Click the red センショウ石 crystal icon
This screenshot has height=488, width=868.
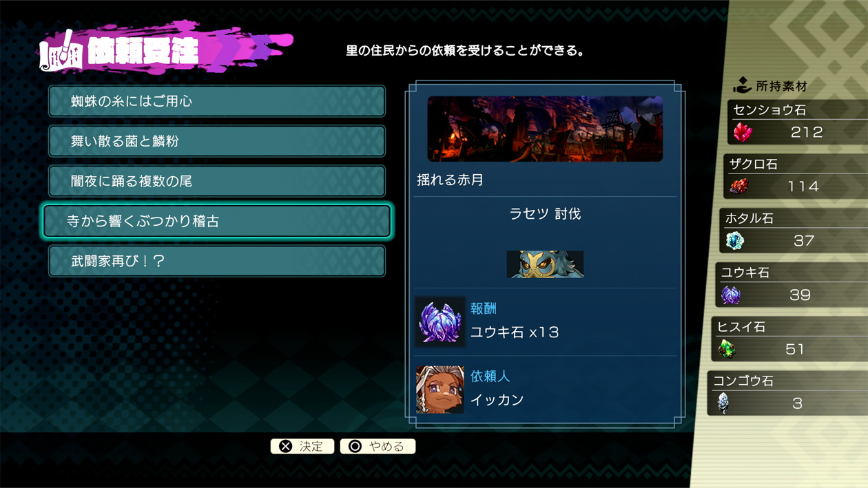(743, 131)
